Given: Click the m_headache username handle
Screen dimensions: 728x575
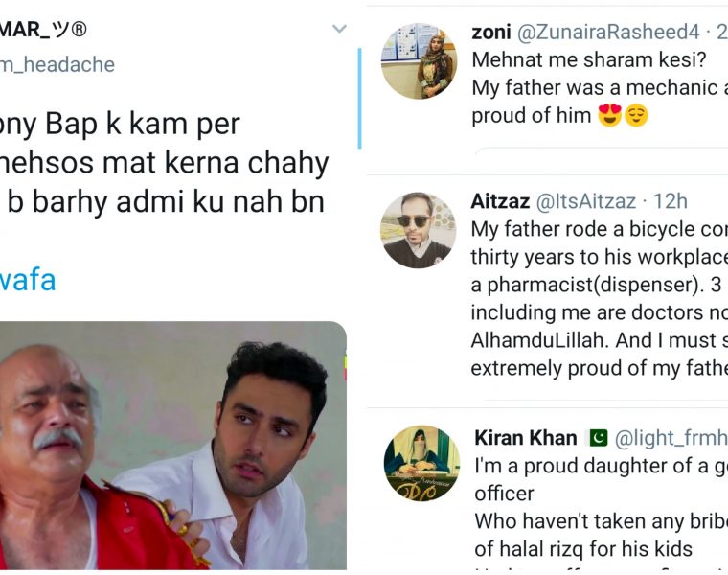Looking at the screenshot, I should (x=57, y=65).
